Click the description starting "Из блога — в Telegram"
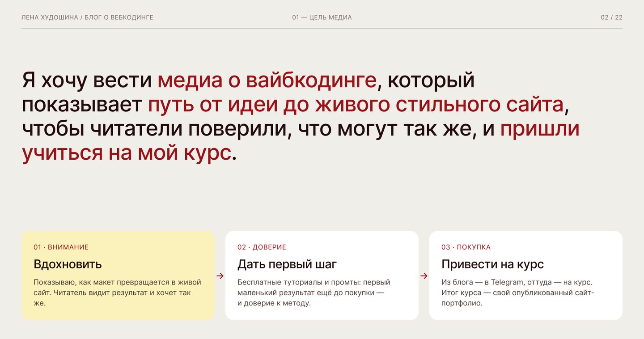644x339 pixels. [518, 293]
